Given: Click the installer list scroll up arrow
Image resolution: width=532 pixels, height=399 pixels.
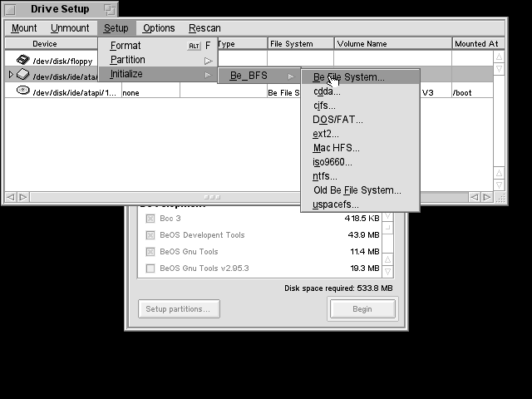Looking at the screenshot, I should pyautogui.click(x=388, y=259).
